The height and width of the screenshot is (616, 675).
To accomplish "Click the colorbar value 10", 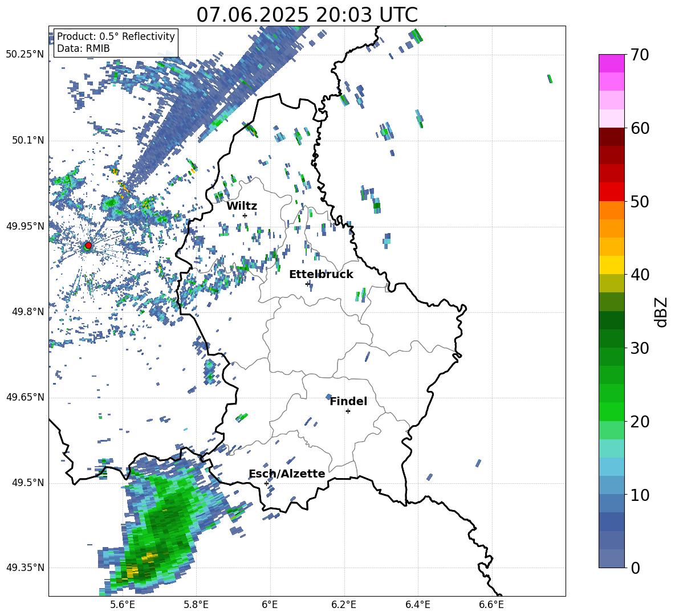I will click(640, 495).
